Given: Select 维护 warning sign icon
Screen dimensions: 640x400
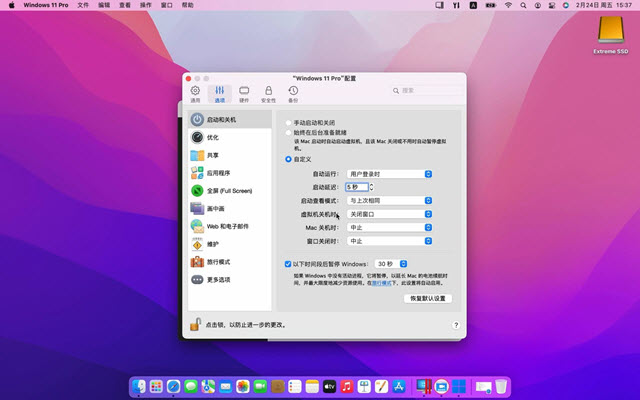Looking at the screenshot, I should [197, 244].
